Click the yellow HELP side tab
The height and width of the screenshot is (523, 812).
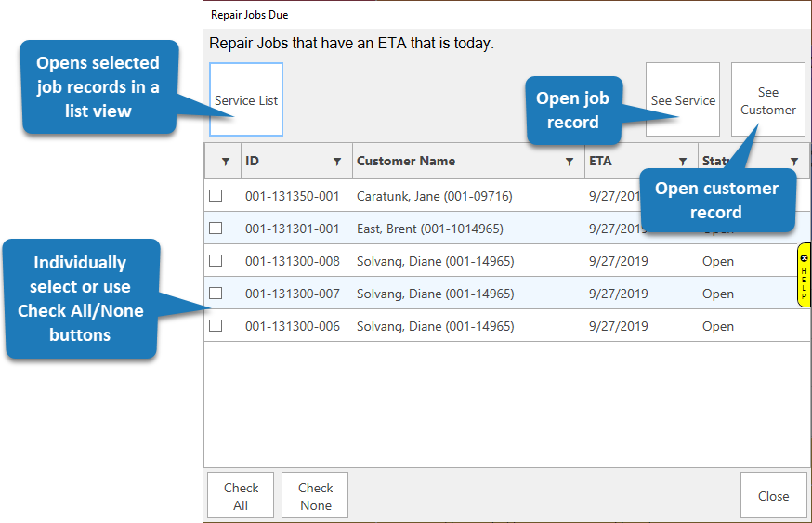[x=804, y=274]
